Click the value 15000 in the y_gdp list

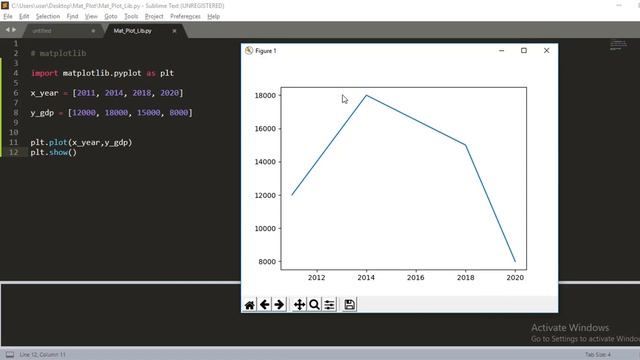[149, 113]
